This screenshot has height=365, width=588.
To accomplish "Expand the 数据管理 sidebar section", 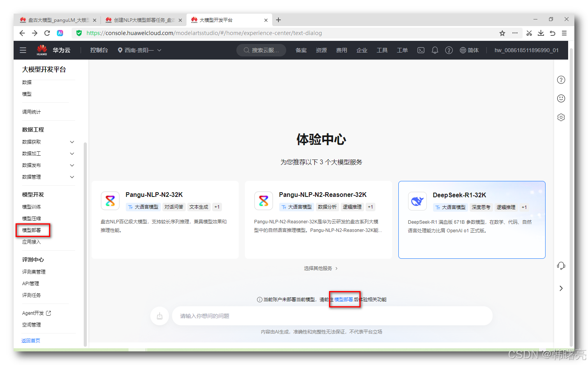I will coord(72,177).
